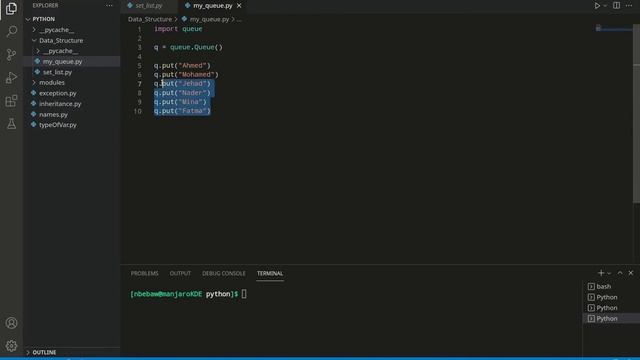Switch to the DEBUG CONSOLE tab

click(224, 273)
